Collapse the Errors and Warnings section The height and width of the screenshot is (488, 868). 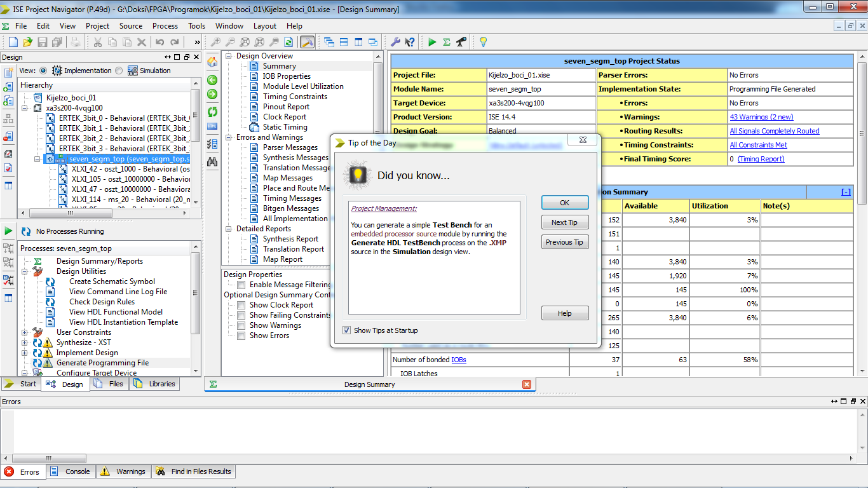229,137
